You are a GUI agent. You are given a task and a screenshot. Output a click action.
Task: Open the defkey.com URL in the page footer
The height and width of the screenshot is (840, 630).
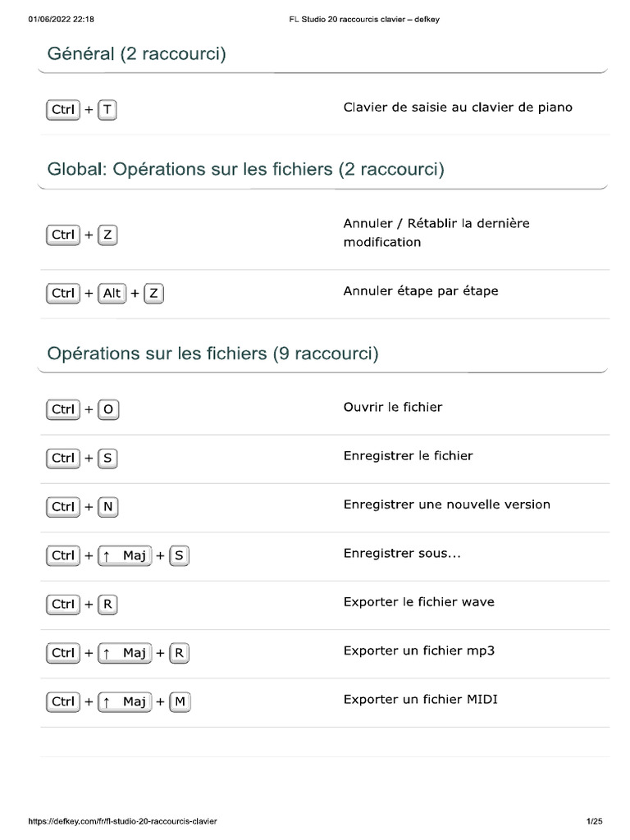tap(123, 821)
